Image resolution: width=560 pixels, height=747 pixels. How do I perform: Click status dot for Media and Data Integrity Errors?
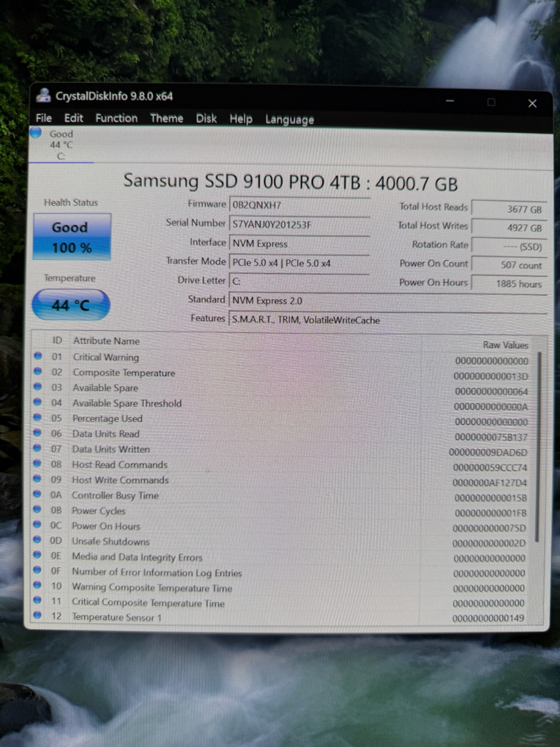(x=37, y=555)
